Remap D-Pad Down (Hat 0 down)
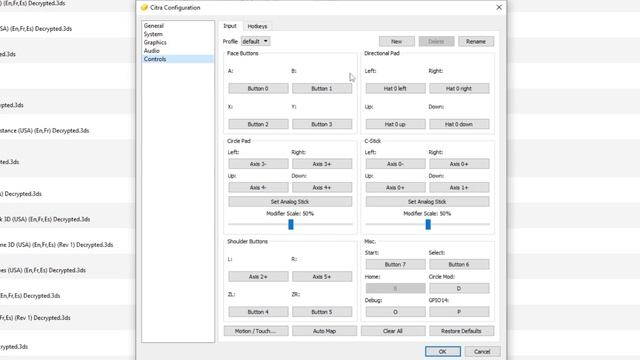 [459, 124]
